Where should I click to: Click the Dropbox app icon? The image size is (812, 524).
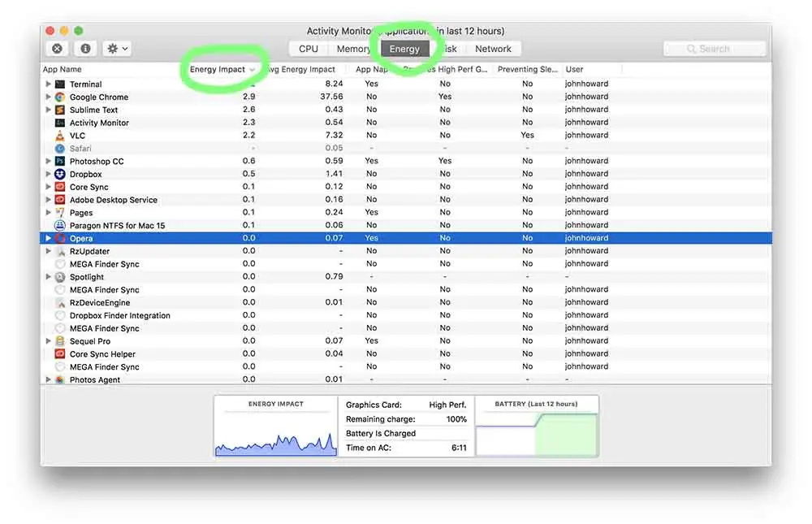tap(60, 174)
